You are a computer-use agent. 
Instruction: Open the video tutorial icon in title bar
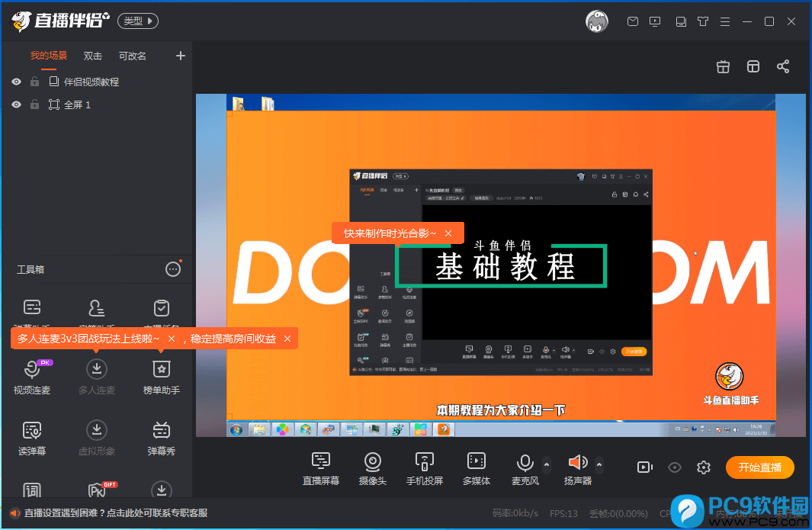tap(655, 21)
